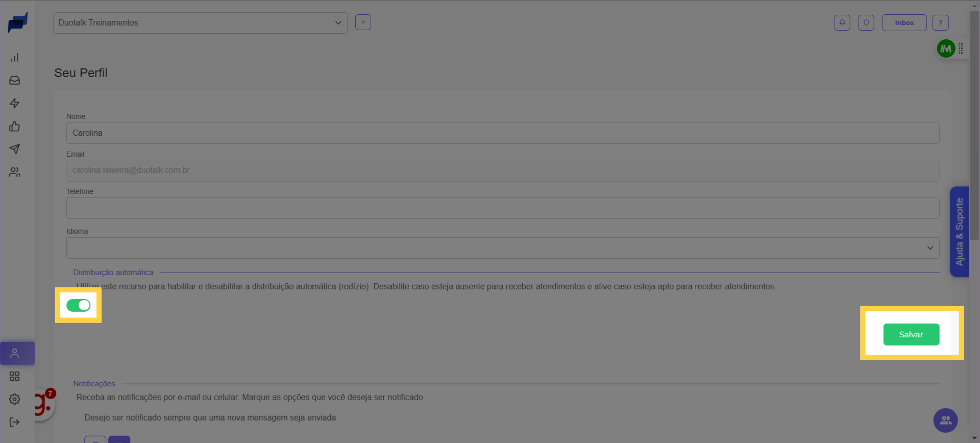Screen dimensions: 980x443
Task: Click the Telefone input field
Action: [502, 208]
